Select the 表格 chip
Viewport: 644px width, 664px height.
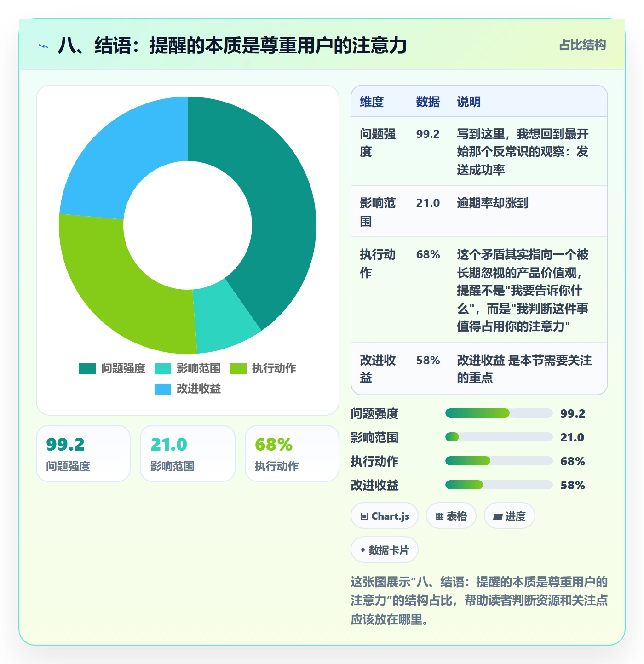point(451,516)
